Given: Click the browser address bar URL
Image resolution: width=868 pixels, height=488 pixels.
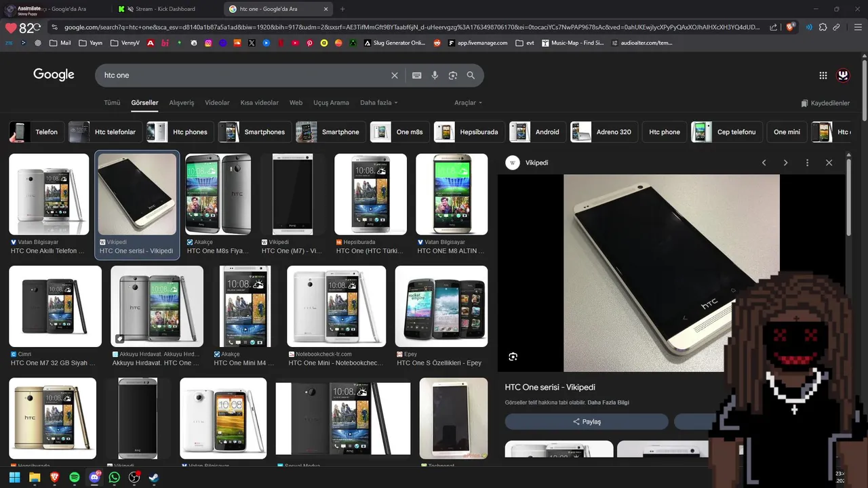Looking at the screenshot, I should (412, 27).
